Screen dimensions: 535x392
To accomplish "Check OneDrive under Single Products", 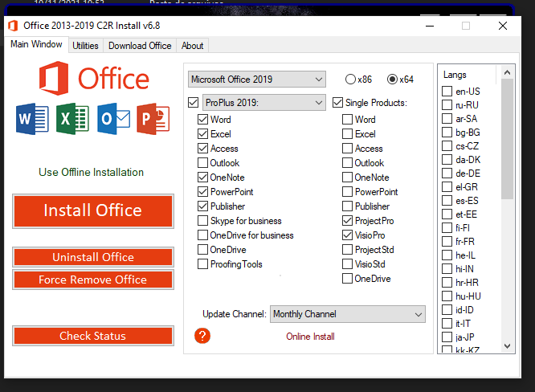I will click(347, 279).
